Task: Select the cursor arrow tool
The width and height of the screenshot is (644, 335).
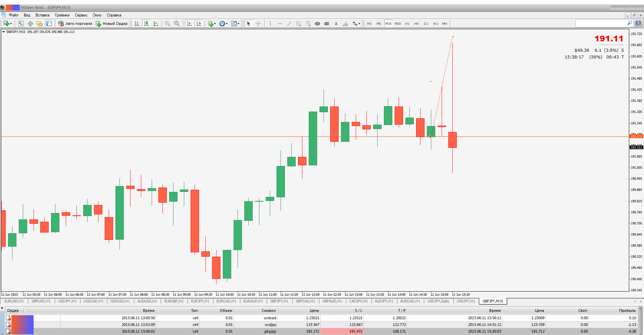Action: [249, 24]
